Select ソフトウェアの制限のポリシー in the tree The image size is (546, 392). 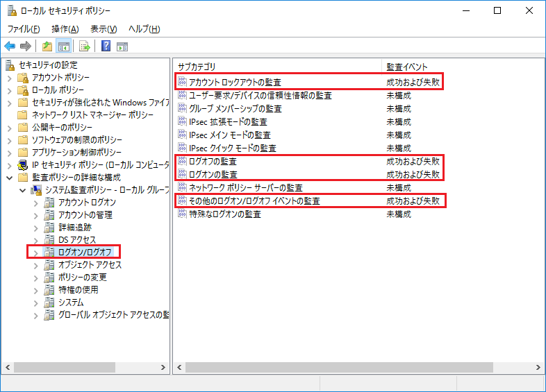click(x=77, y=140)
